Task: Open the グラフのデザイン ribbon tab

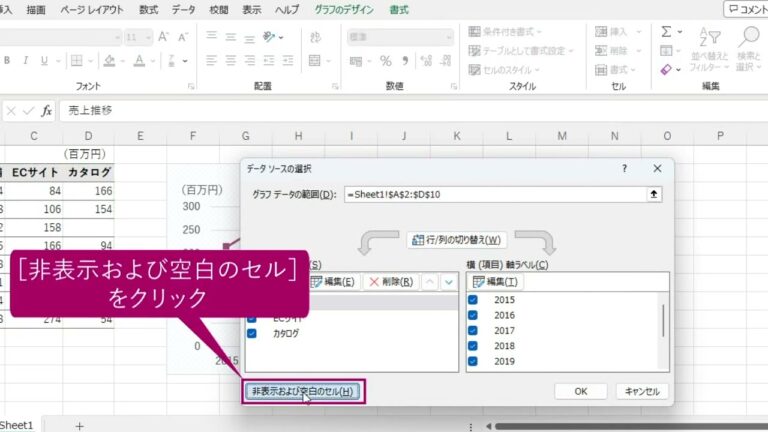Action: click(344, 10)
